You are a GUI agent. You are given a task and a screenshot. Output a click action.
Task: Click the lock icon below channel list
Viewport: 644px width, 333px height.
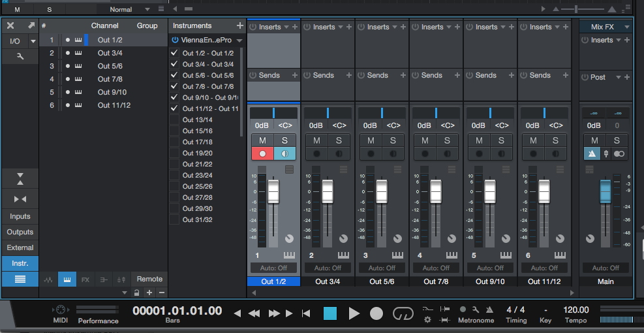coord(137,293)
